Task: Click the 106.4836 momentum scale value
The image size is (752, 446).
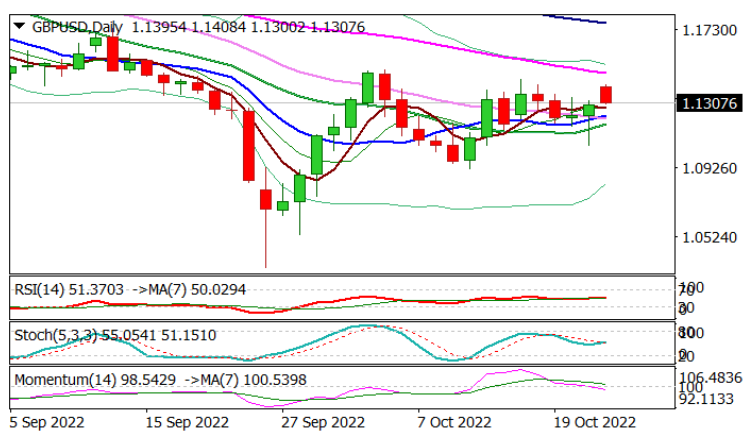Action: (710, 377)
